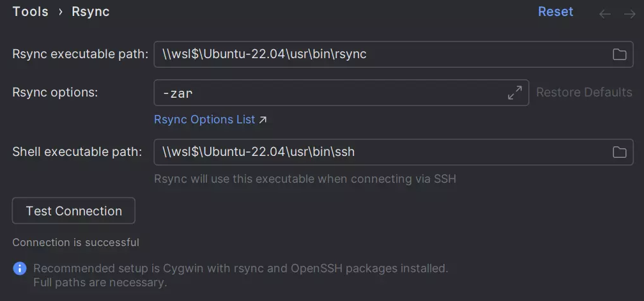
Task: Open the Rsync Options List link
Action: (204, 120)
